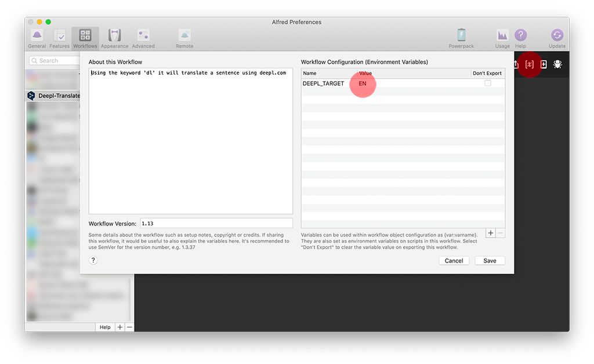Screen dimensions: 594x364
Task: Add a new workflow with plus button
Action: pyautogui.click(x=119, y=327)
